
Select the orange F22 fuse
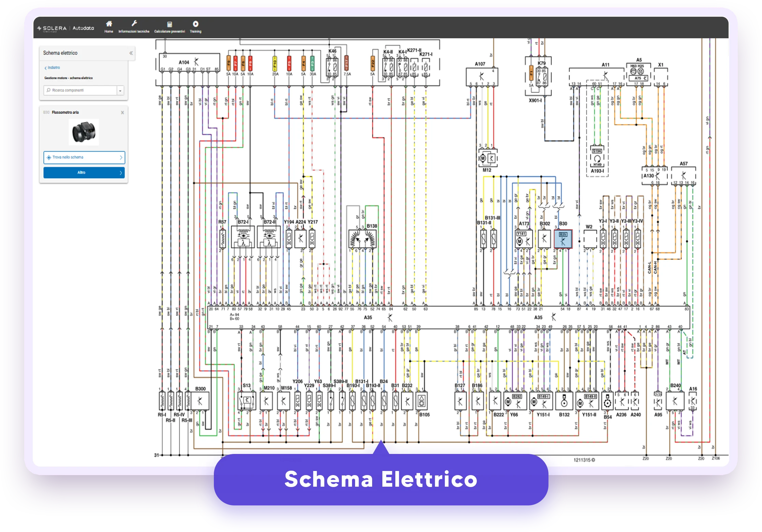click(373, 64)
